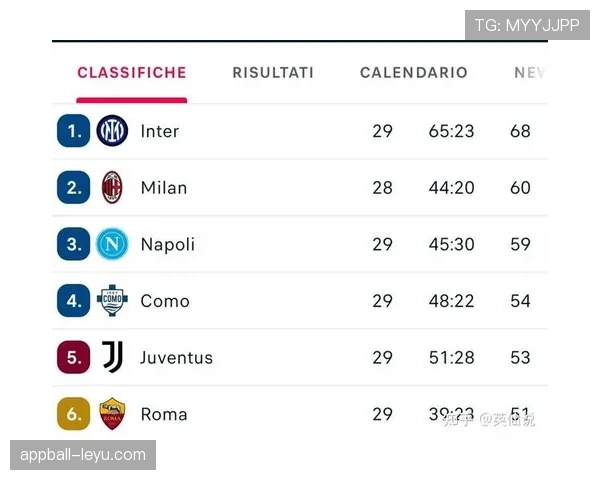The width and height of the screenshot is (600, 480).
Task: Open the Milan team name link
Action: 164,188
